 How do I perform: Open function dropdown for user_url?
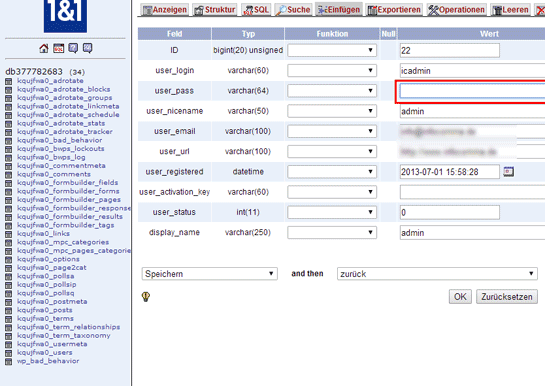point(332,151)
